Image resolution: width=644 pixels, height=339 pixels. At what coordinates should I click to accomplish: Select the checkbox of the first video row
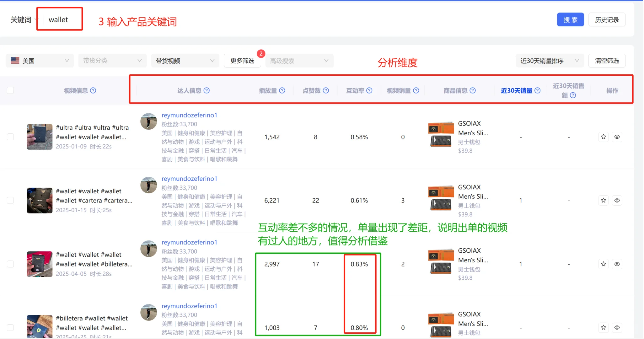tap(10, 137)
